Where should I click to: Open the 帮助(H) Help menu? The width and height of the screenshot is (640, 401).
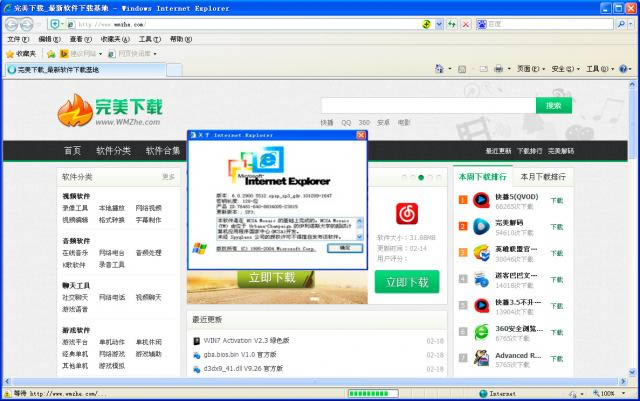click(x=181, y=39)
